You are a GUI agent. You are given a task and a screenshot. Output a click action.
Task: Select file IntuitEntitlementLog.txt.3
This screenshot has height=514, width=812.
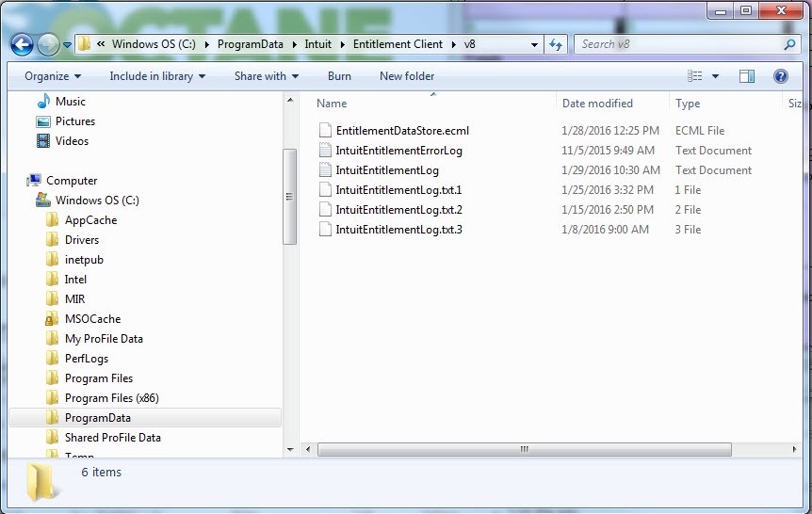[x=398, y=230]
